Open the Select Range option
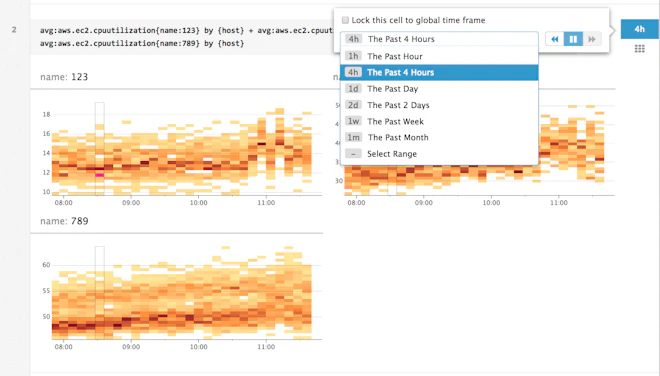Screen dimensions: 660x376 439,154
